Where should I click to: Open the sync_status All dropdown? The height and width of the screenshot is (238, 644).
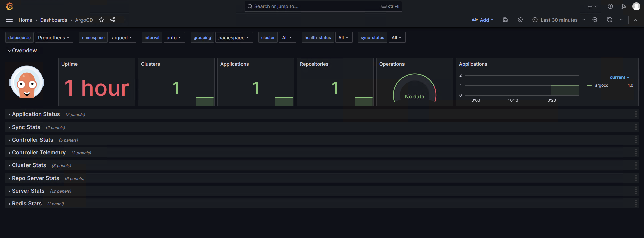[x=397, y=38]
